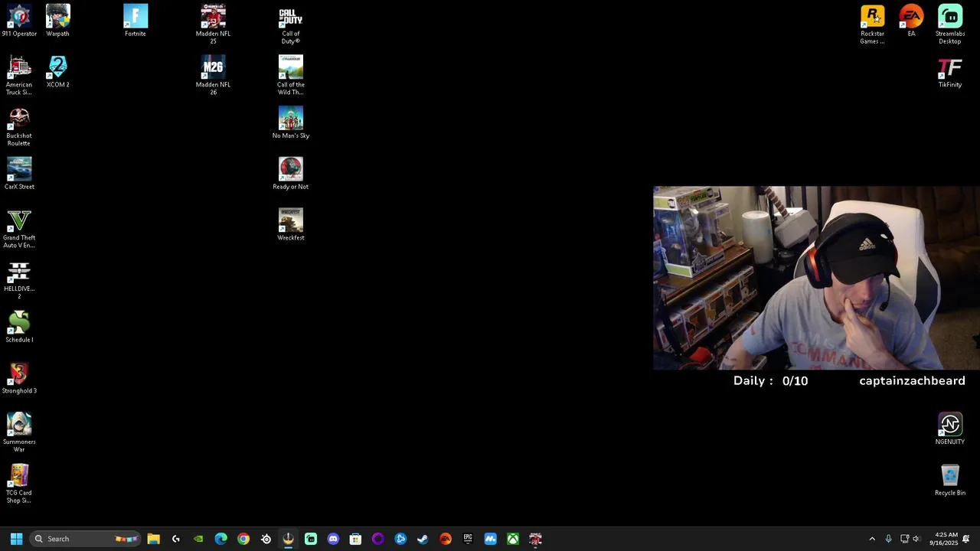The image size is (980, 551).
Task: Select the Call of Duty desktop shortcut
Action: (291, 24)
